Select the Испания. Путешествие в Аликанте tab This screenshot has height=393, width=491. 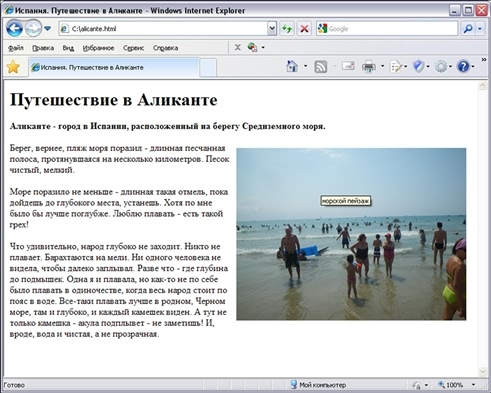(113, 67)
